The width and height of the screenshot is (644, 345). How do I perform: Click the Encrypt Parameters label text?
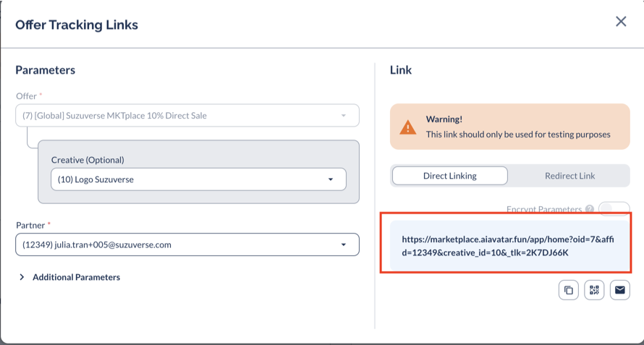point(544,210)
